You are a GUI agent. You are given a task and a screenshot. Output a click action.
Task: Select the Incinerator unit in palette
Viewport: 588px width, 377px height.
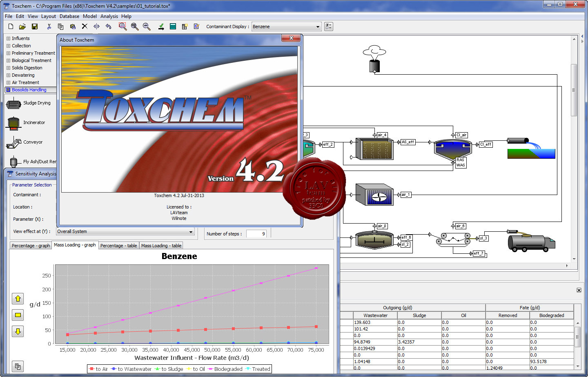(25, 123)
